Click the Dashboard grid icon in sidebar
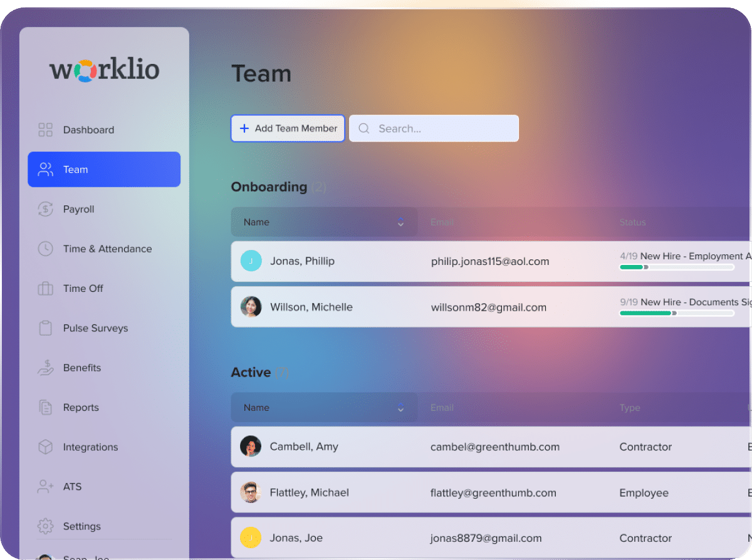The height and width of the screenshot is (560, 752). coord(45,130)
